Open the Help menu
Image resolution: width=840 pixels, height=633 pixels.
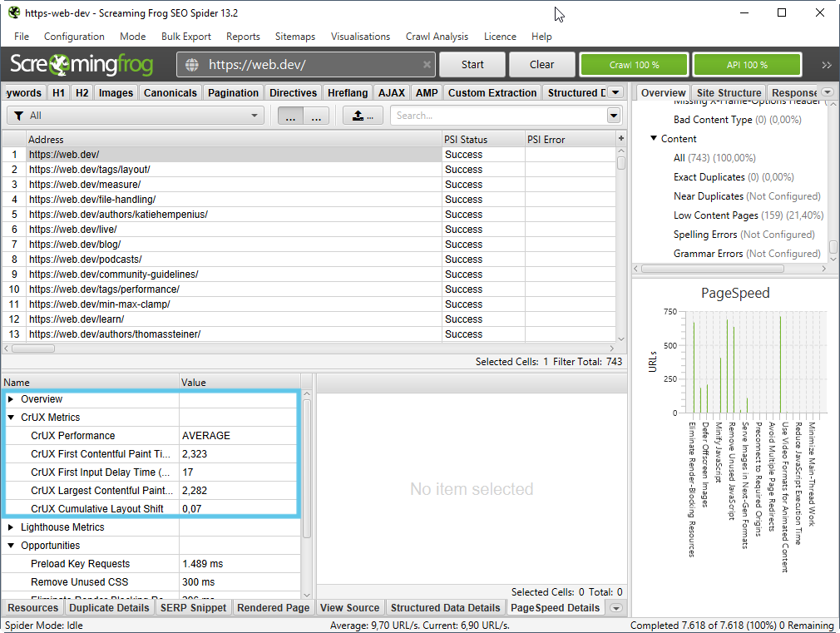(x=541, y=37)
